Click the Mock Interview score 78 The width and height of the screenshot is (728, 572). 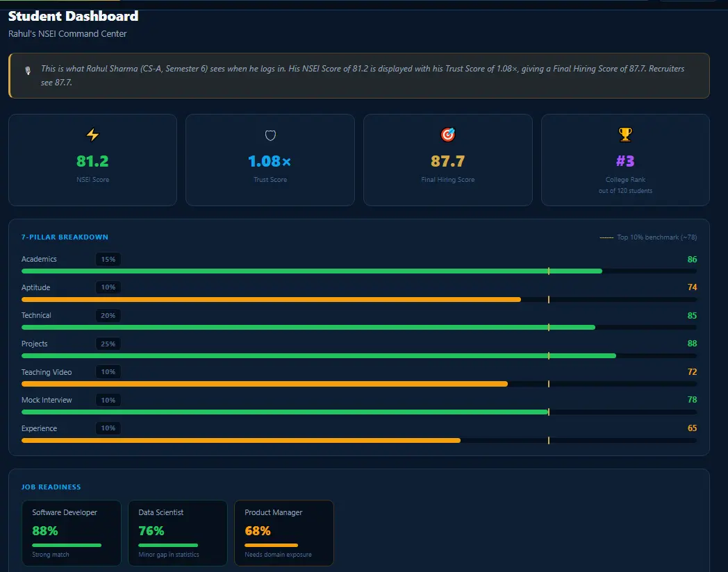[x=692, y=400]
